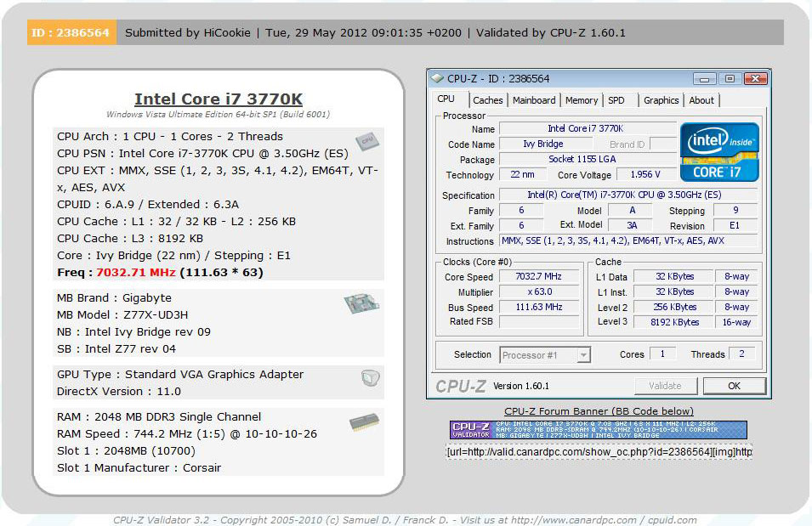Click the CPU-Z Validator 3.2 copyright footer

[x=405, y=520]
